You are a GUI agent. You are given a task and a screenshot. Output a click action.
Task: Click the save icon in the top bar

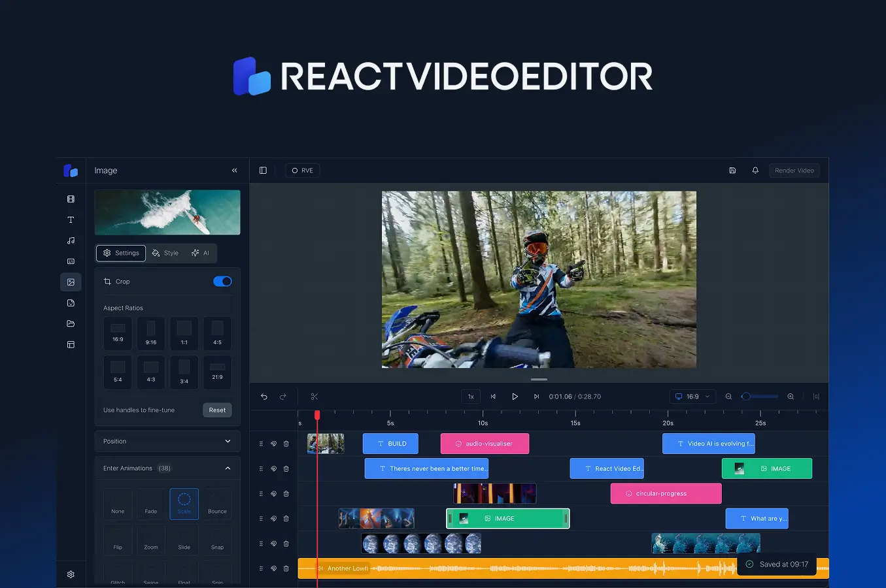pyautogui.click(x=732, y=171)
